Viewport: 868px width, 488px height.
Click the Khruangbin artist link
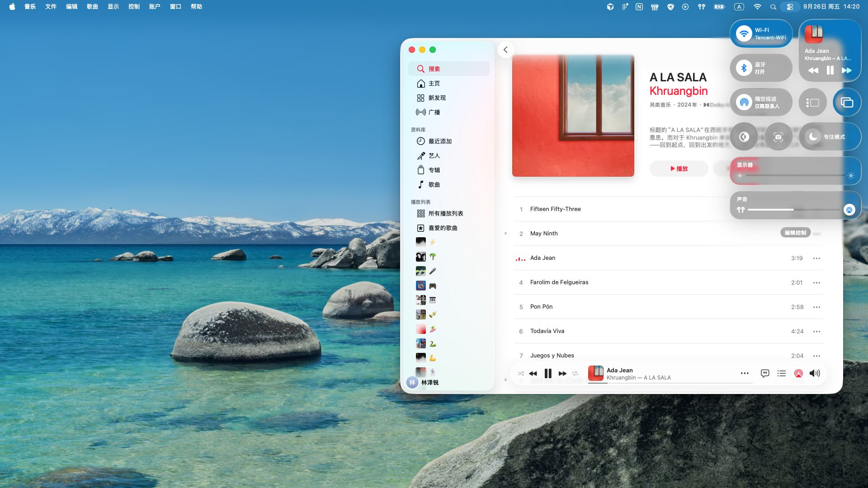coord(678,91)
